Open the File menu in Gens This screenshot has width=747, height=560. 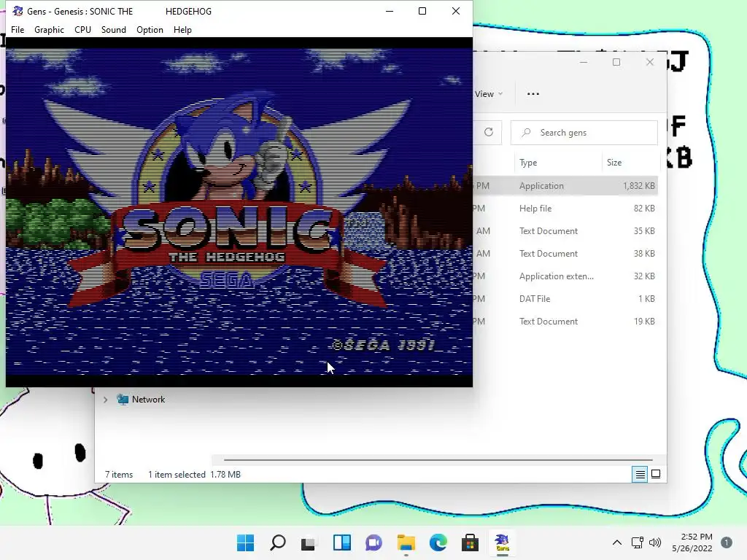[18, 29]
